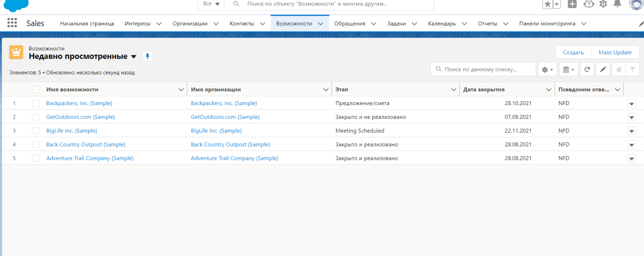Expand the Контакты tab menu chevron
This screenshot has height=256, width=644.
click(263, 24)
